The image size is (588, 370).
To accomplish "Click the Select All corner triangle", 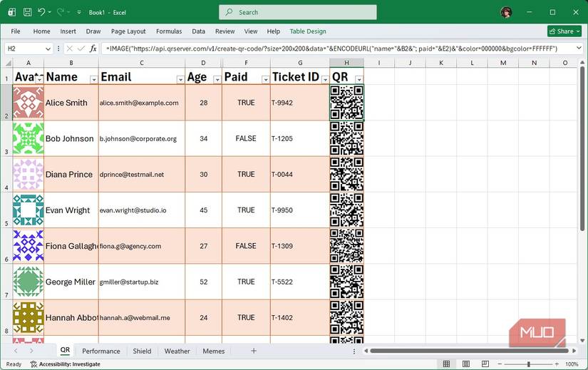I will point(9,63).
